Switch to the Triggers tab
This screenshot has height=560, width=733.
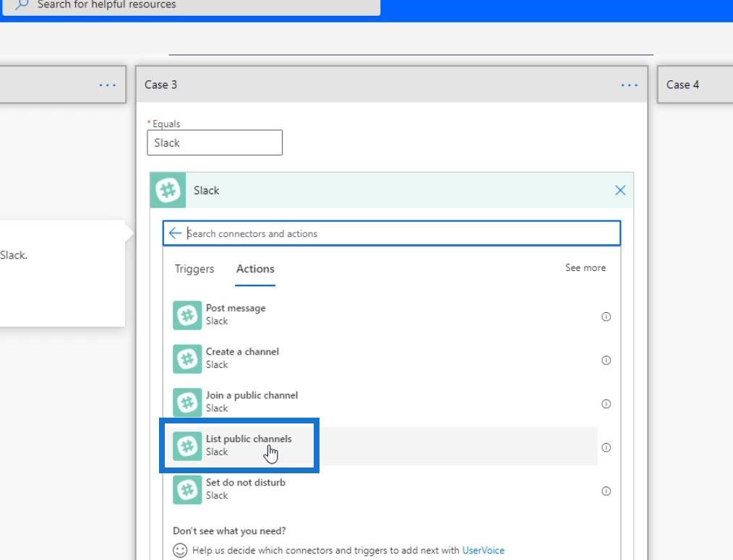click(x=194, y=269)
